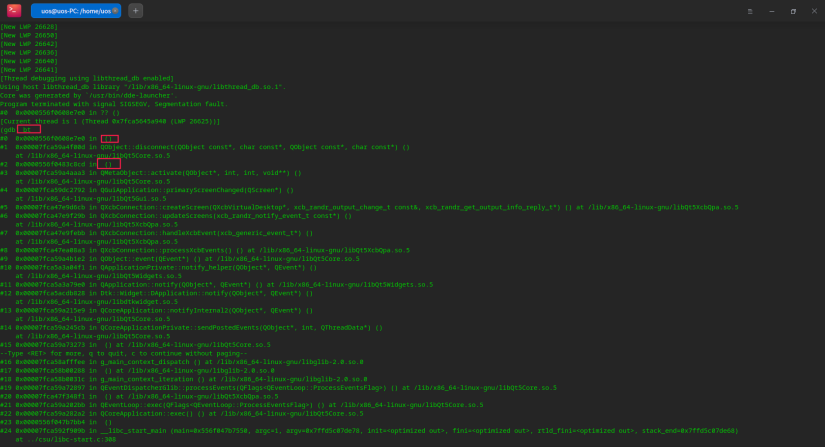Maximize the terminal window
Viewport: 825px width, 447px height.
coord(793,11)
